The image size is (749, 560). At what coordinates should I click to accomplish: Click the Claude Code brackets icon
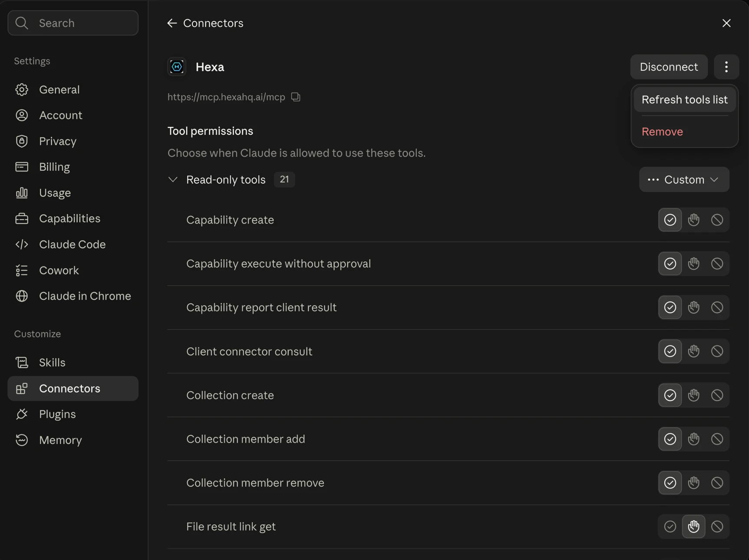[x=22, y=244]
